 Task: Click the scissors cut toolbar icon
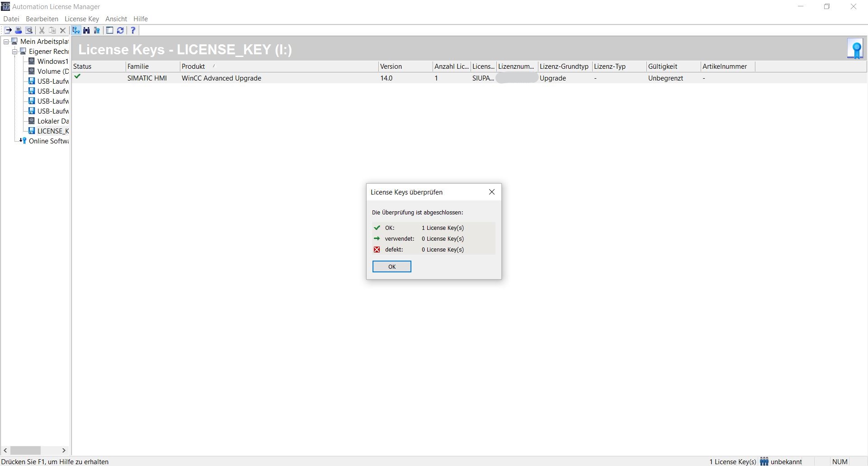tap(42, 30)
